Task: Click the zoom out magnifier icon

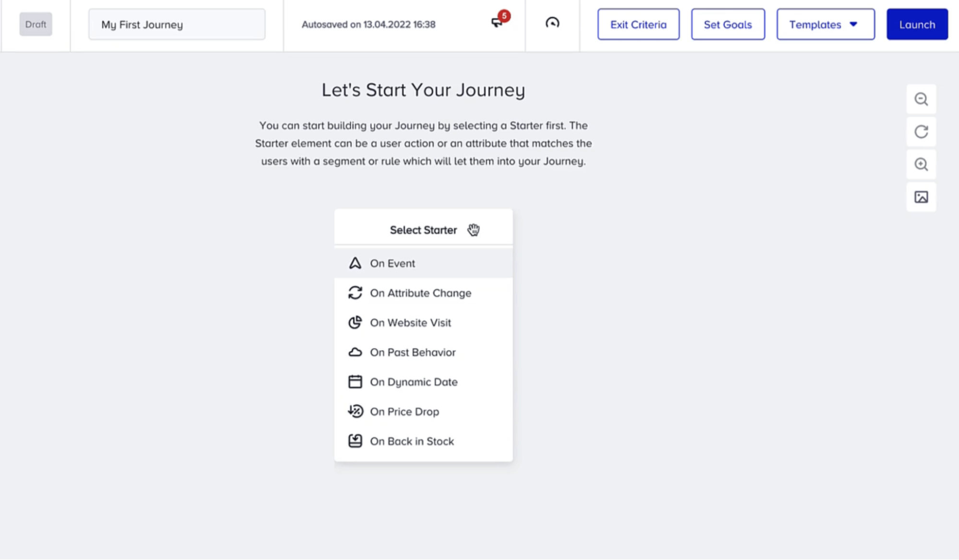Action: pyautogui.click(x=921, y=99)
